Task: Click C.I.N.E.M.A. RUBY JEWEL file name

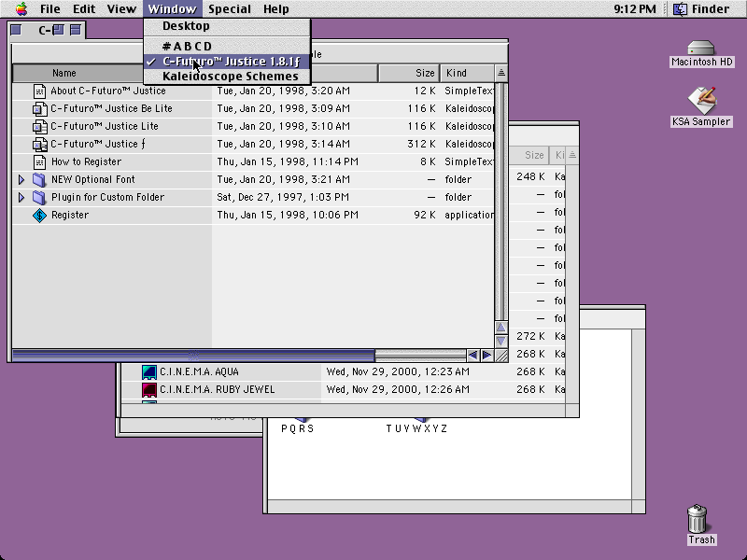Action: click(218, 389)
